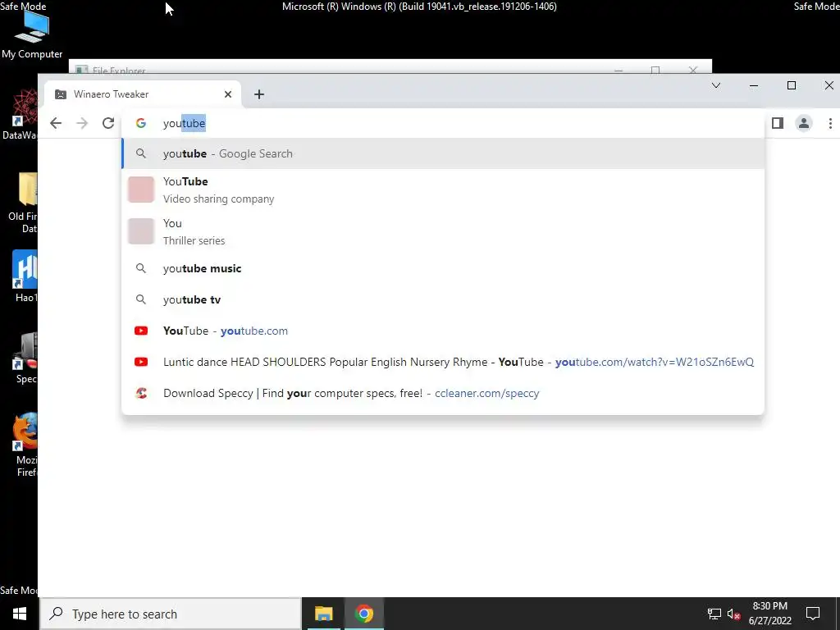Select the Old Firefox Data folder icon
The height and width of the screenshot is (630, 840).
pyautogui.click(x=22, y=203)
